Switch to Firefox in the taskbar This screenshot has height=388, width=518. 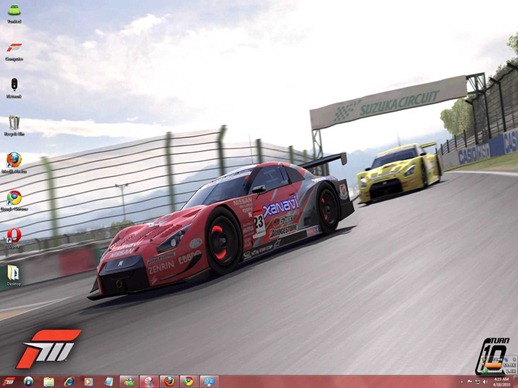tap(169, 381)
